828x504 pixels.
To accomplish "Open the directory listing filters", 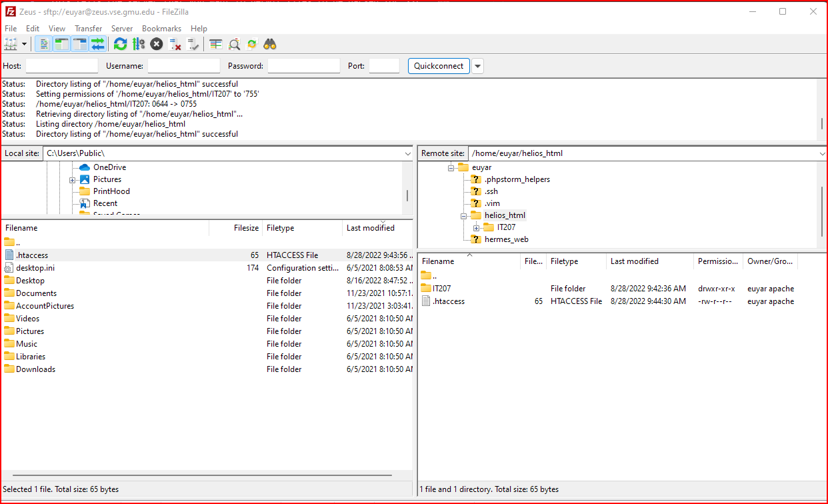I will click(x=215, y=44).
